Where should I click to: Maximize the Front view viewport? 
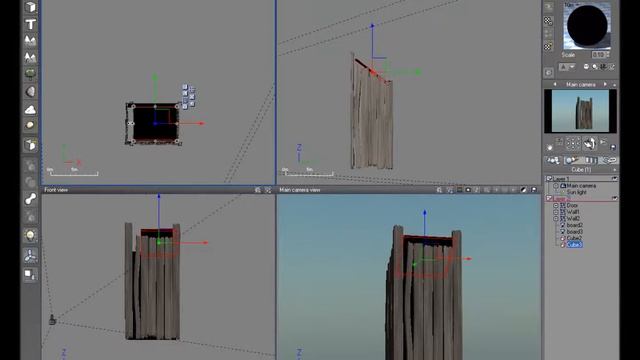[x=268, y=190]
